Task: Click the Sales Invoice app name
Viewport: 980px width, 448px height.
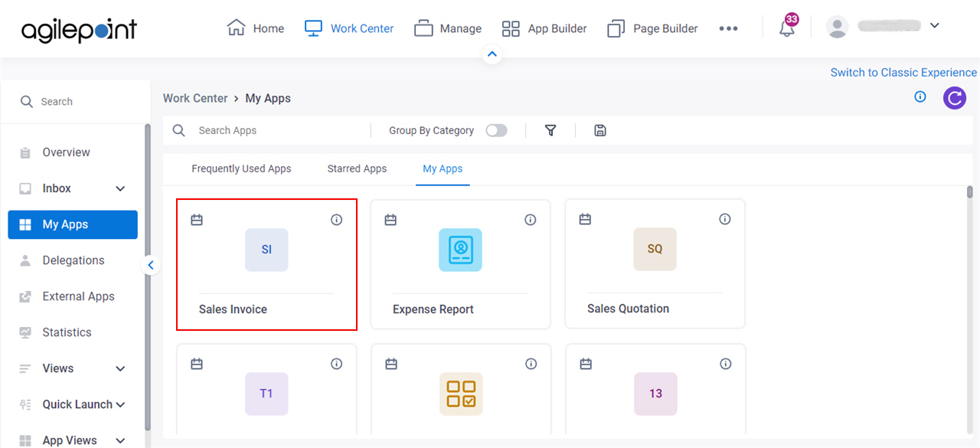Action: point(233,309)
